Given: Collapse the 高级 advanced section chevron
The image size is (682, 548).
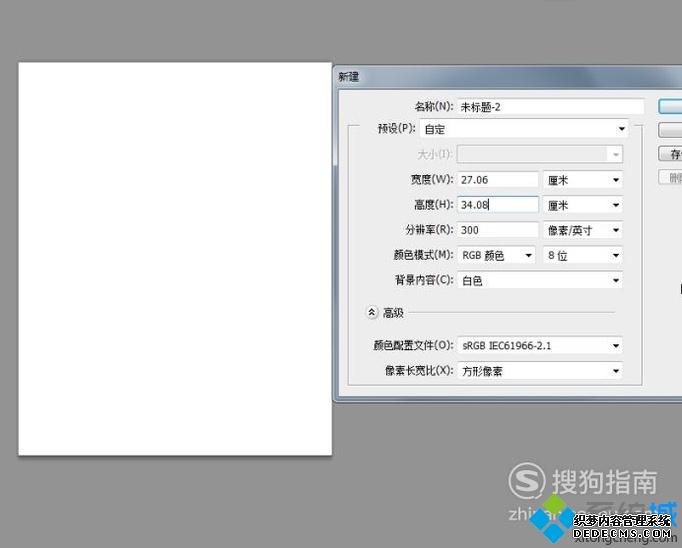Looking at the screenshot, I should [372, 312].
